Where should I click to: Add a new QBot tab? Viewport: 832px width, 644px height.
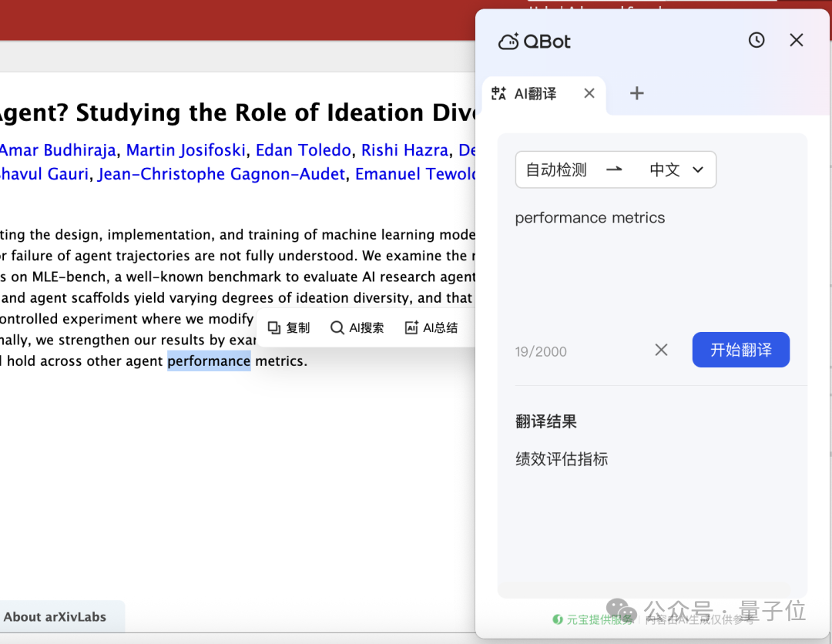[x=637, y=93]
